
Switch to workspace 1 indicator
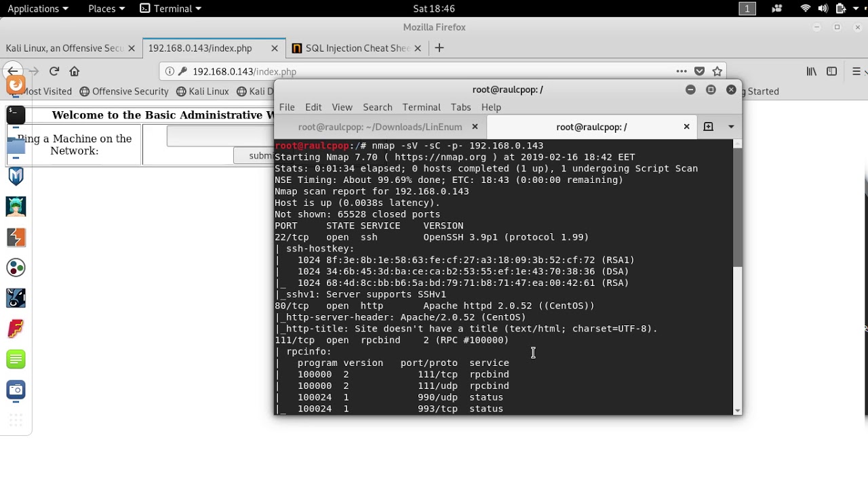(747, 9)
